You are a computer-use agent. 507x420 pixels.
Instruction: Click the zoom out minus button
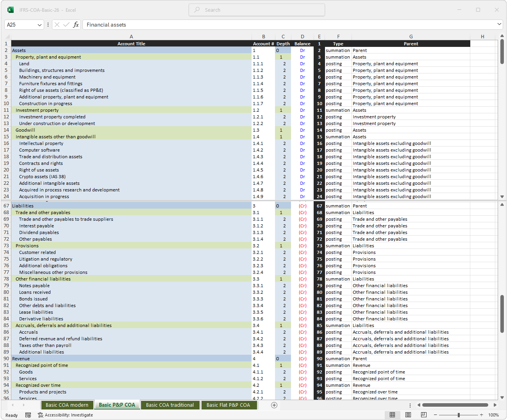436,415
